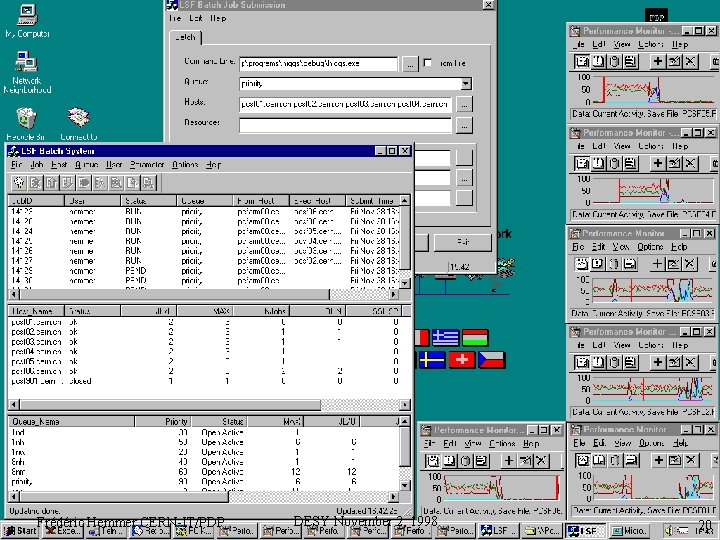The image size is (720, 540).
Task: Click the fourth icon in LSF Batch System toolbar
Action: pyautogui.click(x=68, y=183)
